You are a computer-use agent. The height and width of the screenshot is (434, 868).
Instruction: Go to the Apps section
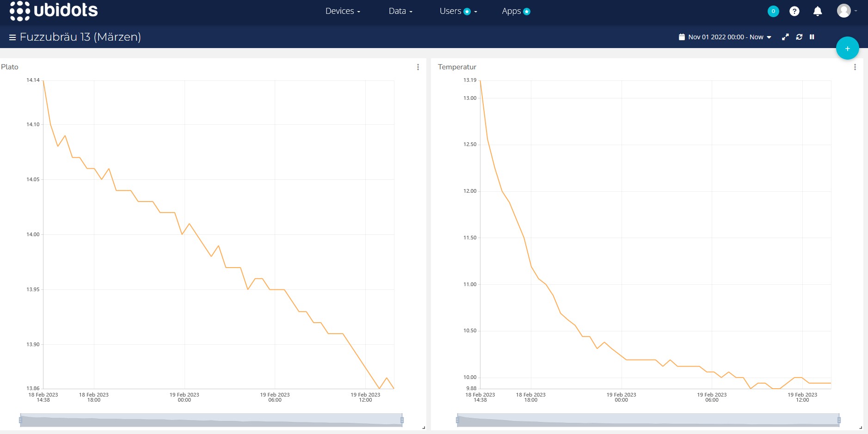[516, 11]
